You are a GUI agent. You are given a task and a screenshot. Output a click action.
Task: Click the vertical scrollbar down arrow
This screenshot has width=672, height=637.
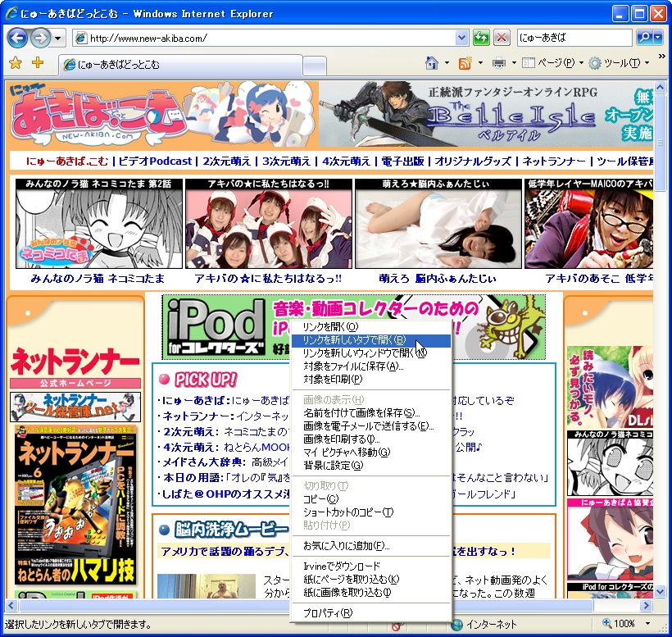click(x=660, y=592)
